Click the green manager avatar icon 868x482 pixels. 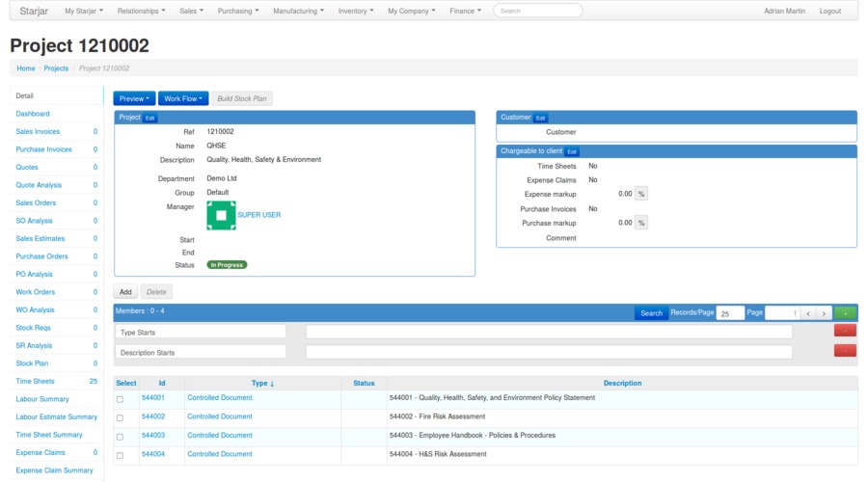coord(221,215)
